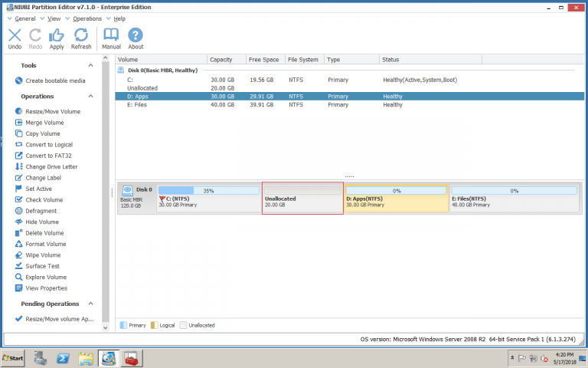Choose Copy Volume operation
The height and width of the screenshot is (368, 588).
[x=38, y=133]
